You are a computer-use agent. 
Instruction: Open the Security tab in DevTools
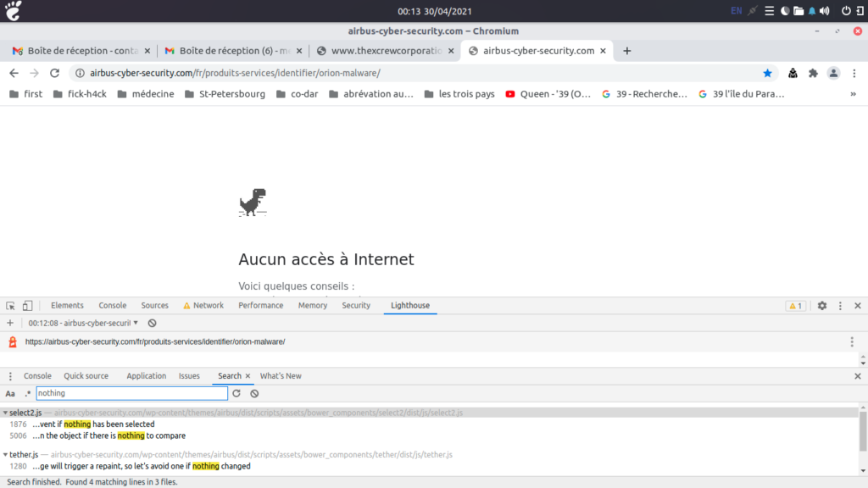[x=356, y=305]
